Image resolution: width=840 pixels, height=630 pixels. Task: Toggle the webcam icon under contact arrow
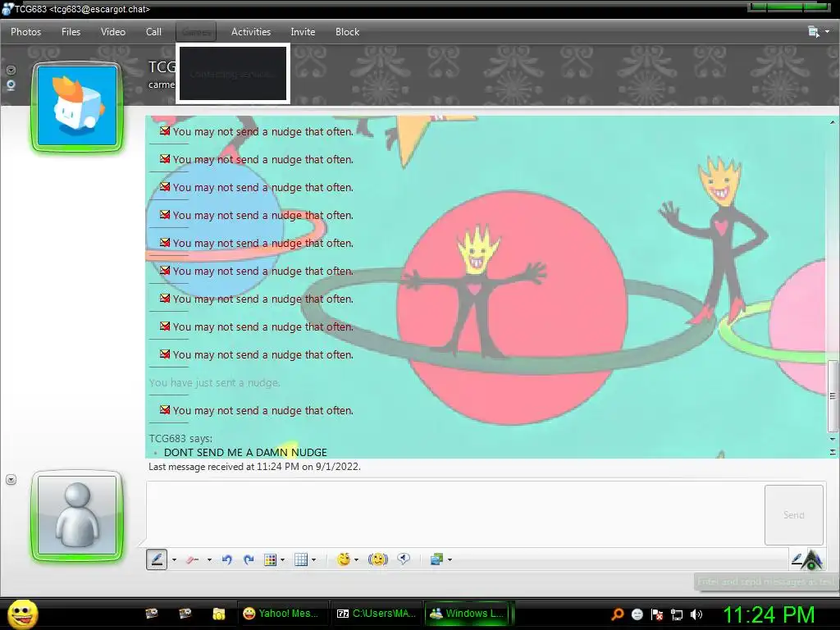(x=11, y=85)
